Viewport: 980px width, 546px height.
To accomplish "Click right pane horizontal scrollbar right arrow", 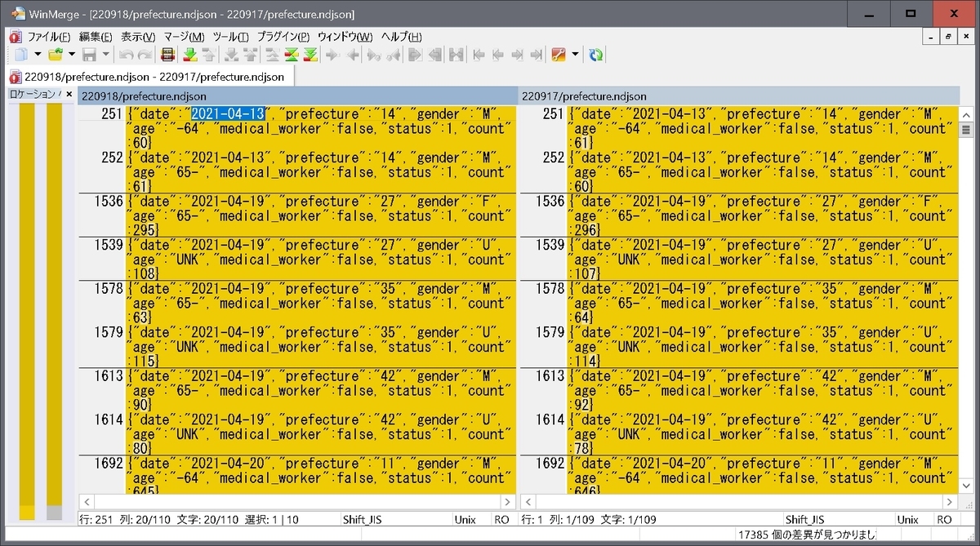I will click(951, 502).
